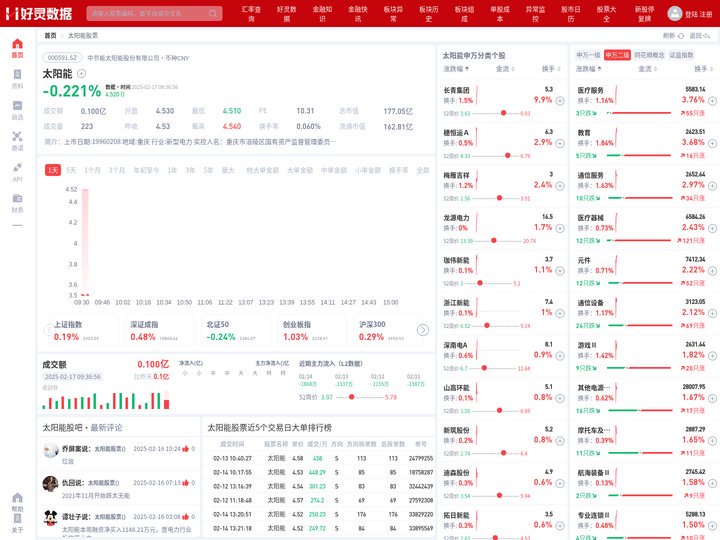720x540 pixels.
Task: Add 通信服务 sector with its plus icon
Action: click(712, 186)
